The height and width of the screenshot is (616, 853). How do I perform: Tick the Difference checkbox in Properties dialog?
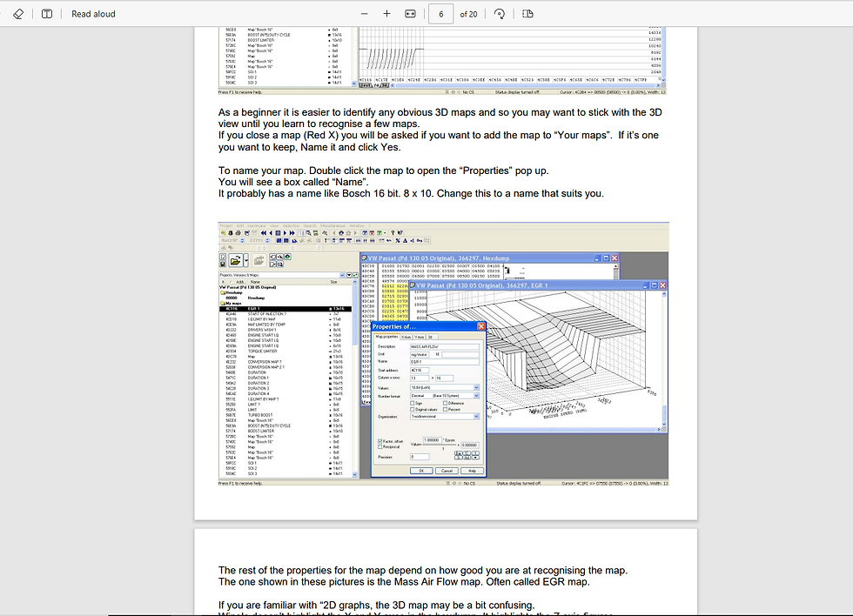pyautogui.click(x=445, y=403)
